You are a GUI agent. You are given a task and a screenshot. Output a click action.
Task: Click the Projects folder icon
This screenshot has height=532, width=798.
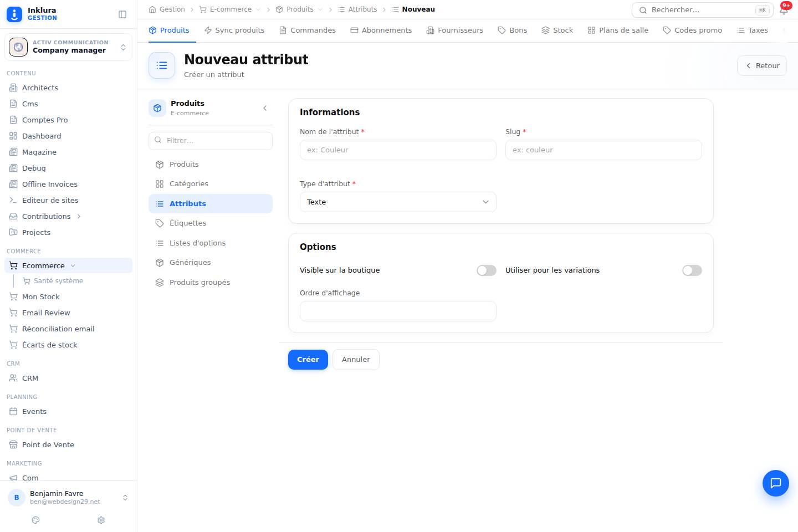tap(13, 232)
